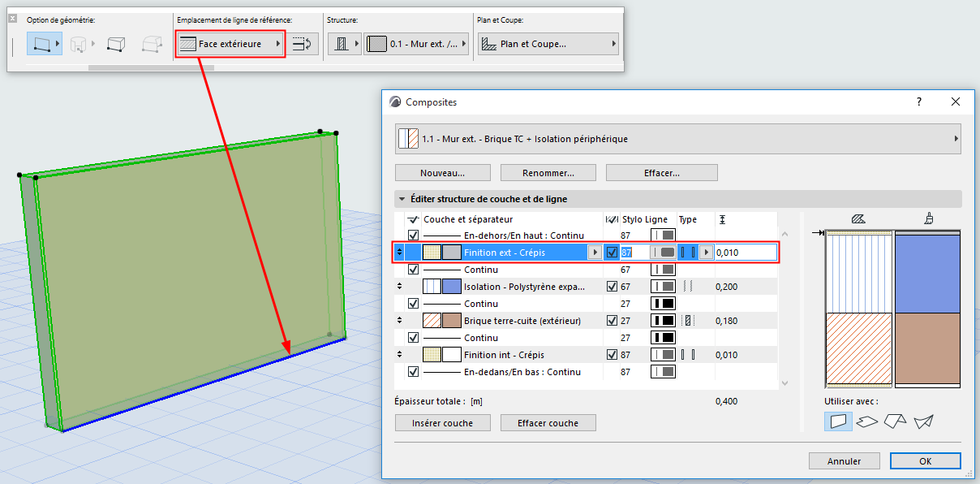980x484 pixels.
Task: Toggle the separator checkbox below Brique terre-cuite
Action: (x=414, y=338)
